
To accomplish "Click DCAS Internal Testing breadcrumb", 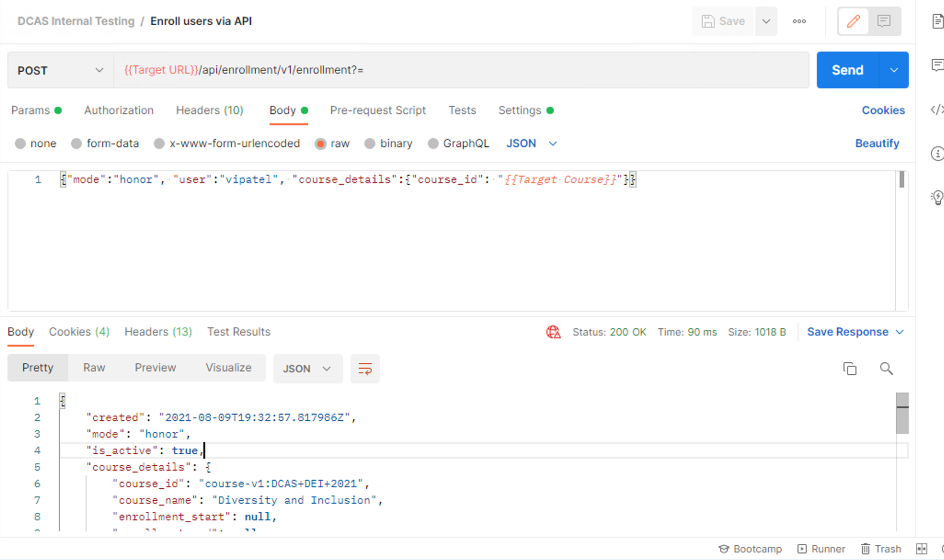I will point(76,21).
